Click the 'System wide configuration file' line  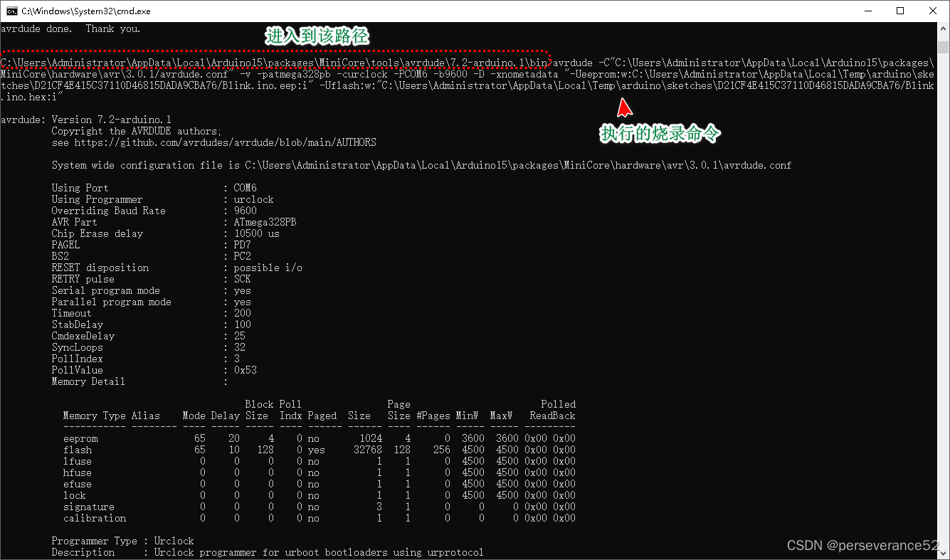pyautogui.click(x=421, y=165)
